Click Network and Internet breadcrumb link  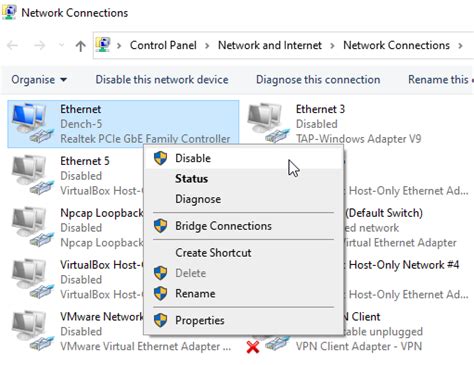click(270, 45)
